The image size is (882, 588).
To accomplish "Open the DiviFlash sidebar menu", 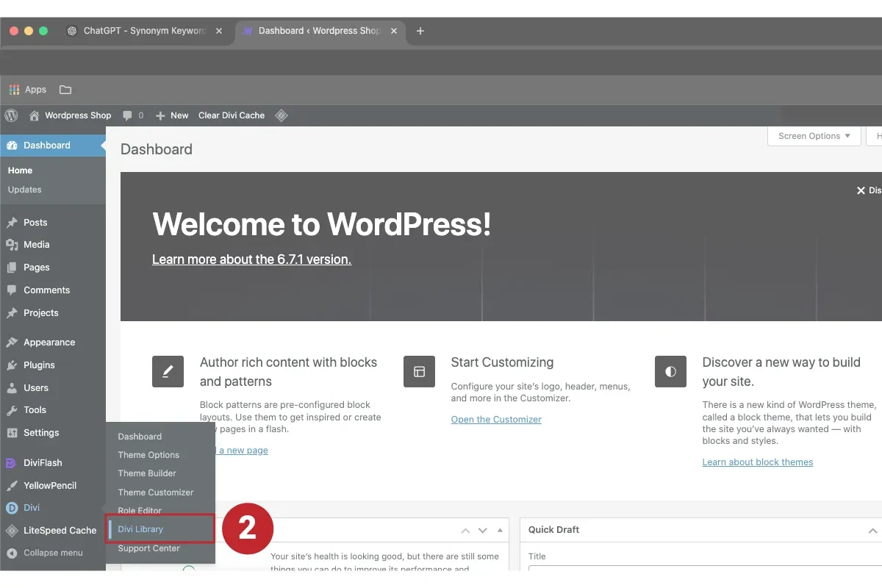I will [x=43, y=463].
